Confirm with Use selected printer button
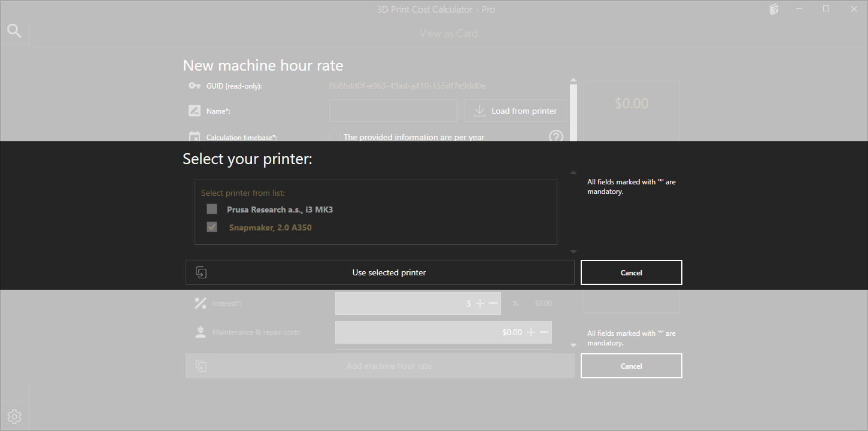This screenshot has height=431, width=868. pos(380,272)
